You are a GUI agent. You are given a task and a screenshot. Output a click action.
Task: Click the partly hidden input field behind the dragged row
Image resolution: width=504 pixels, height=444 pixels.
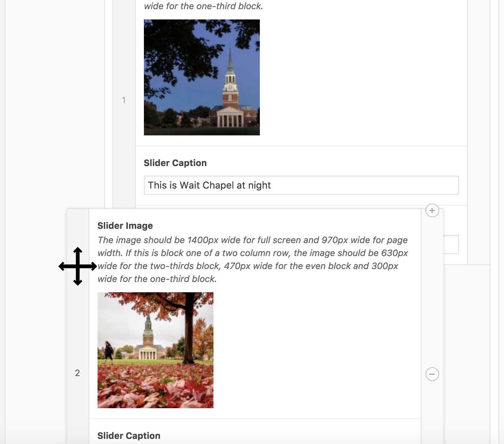[451, 245]
